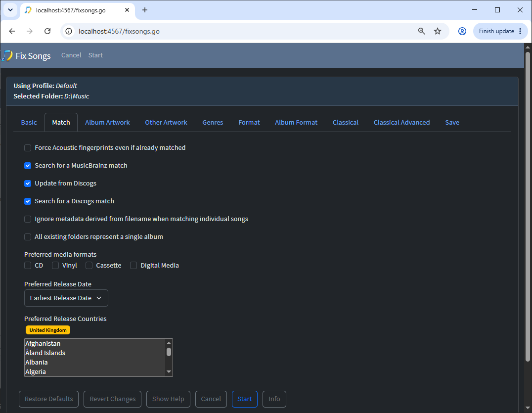View site information icon in address bar
This screenshot has height=413, width=532.
tap(69, 31)
